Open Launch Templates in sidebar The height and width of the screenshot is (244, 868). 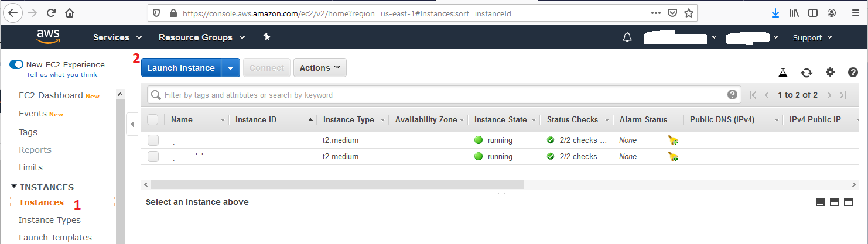[x=55, y=238]
